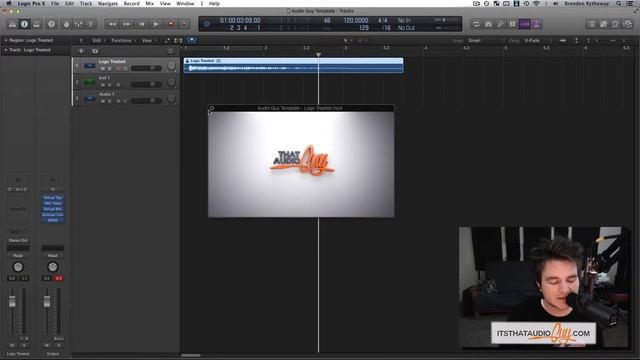This screenshot has height=360, width=640.
Task: Open the File menu
Action: (x=55, y=4)
